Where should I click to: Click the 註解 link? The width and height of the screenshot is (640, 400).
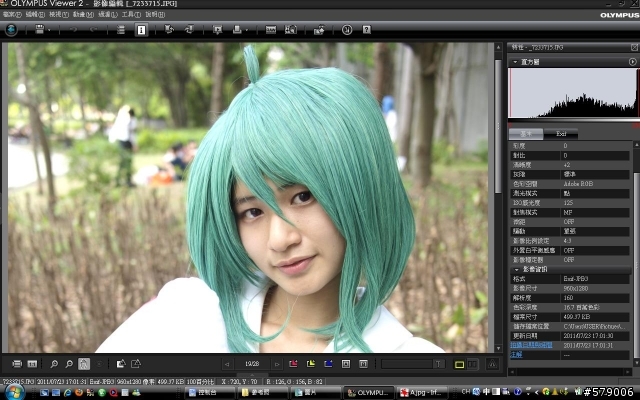[516, 355]
